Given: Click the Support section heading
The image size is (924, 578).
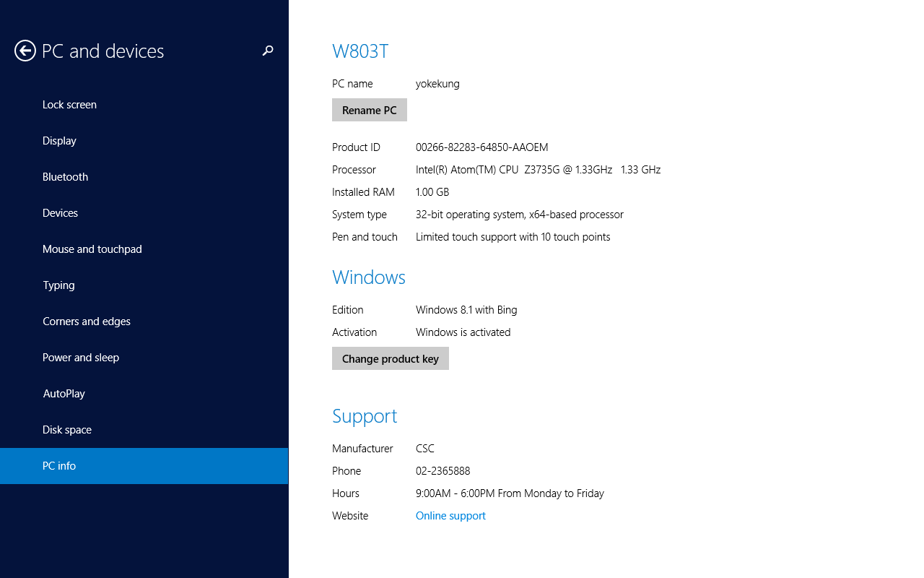Looking at the screenshot, I should pos(365,416).
